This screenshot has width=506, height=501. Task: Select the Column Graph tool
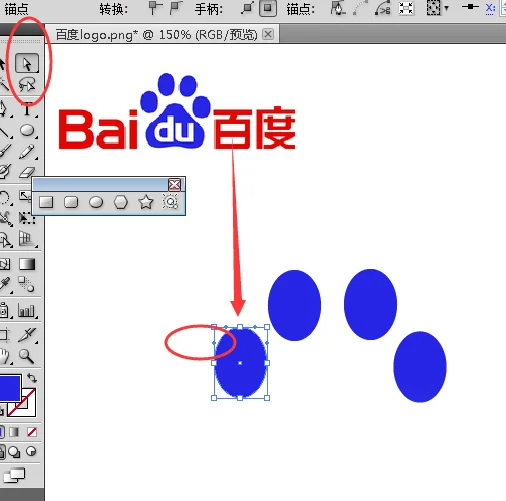point(26,310)
